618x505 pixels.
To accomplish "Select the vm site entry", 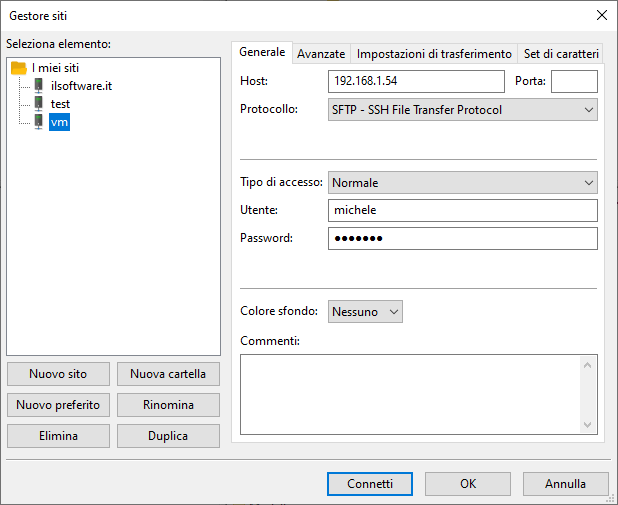I will 59,122.
